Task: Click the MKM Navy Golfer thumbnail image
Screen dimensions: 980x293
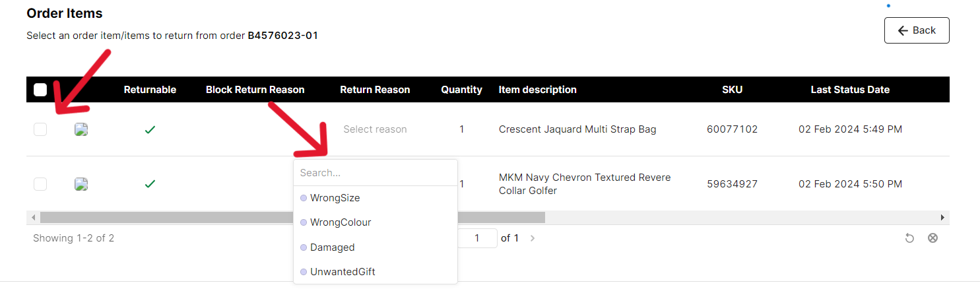Action: [81, 184]
